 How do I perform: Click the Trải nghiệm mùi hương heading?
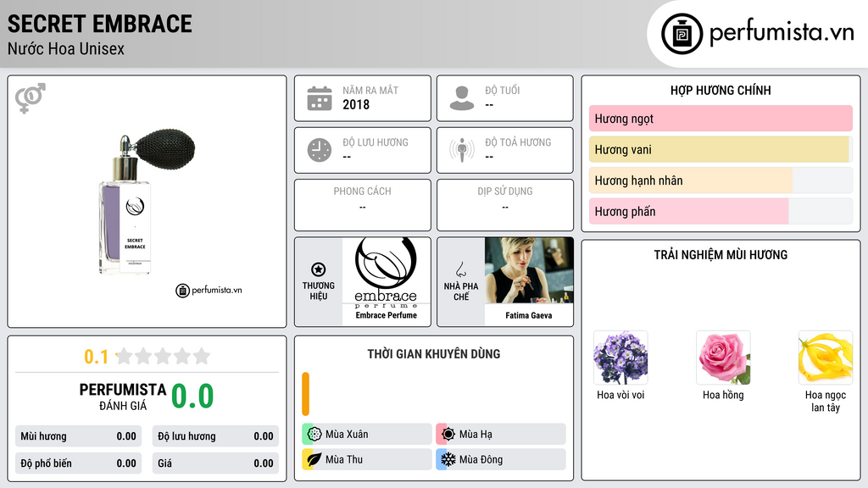(x=721, y=255)
